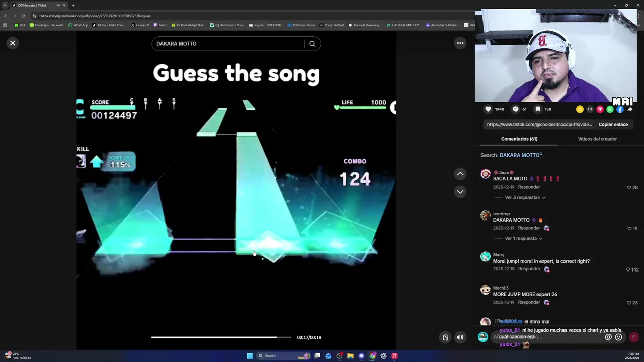Open the Apple Music taskbar icon
This screenshot has height=362, width=644.
click(394, 356)
